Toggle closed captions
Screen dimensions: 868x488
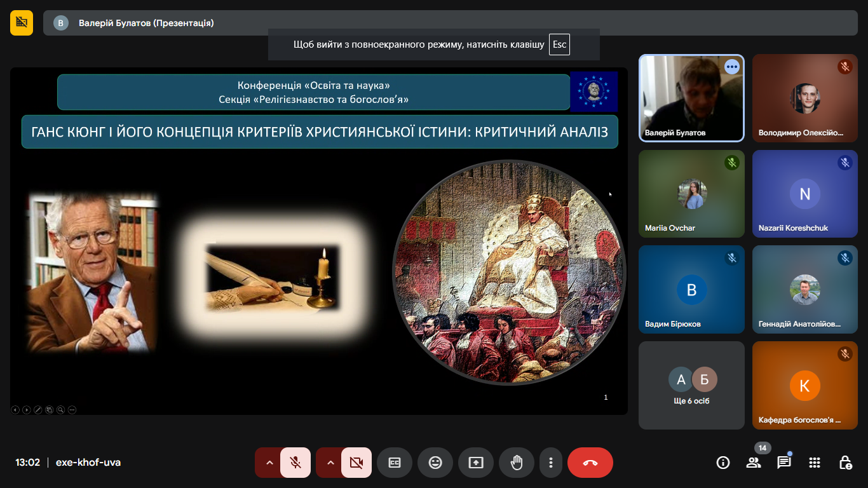(x=395, y=463)
